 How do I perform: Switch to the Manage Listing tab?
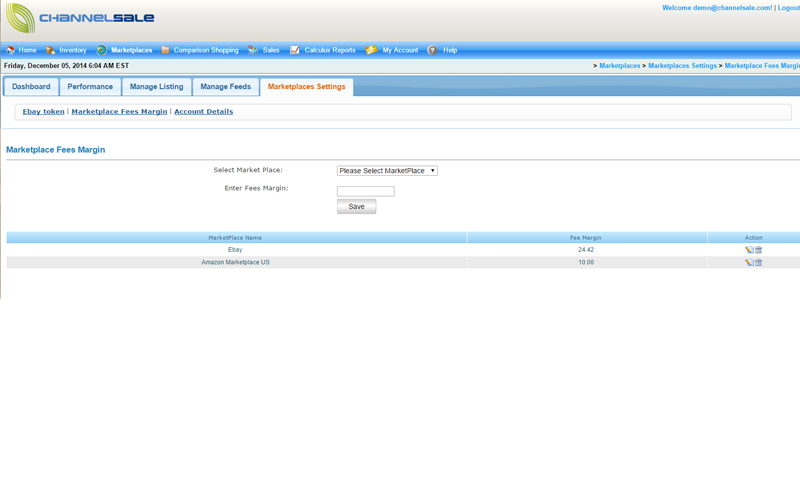(156, 87)
